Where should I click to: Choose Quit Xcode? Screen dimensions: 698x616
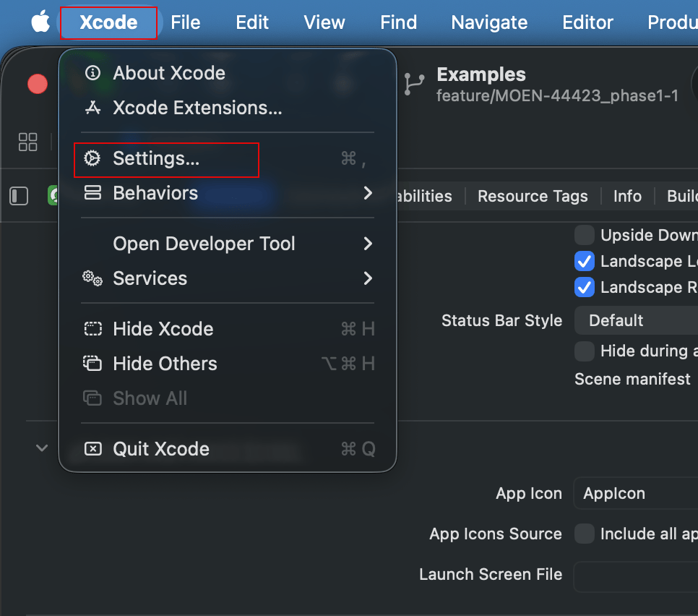point(228,449)
